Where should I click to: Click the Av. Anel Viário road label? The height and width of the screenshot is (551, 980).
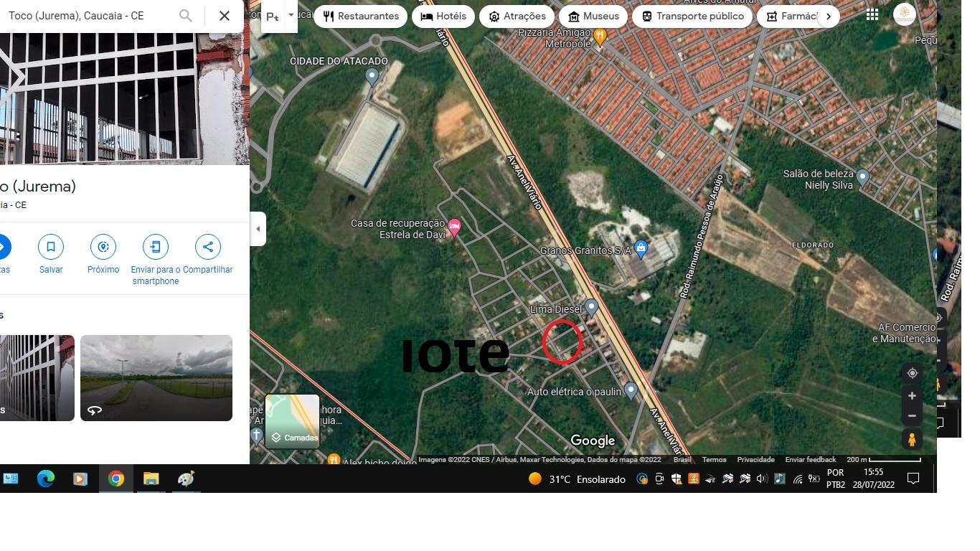(x=525, y=182)
